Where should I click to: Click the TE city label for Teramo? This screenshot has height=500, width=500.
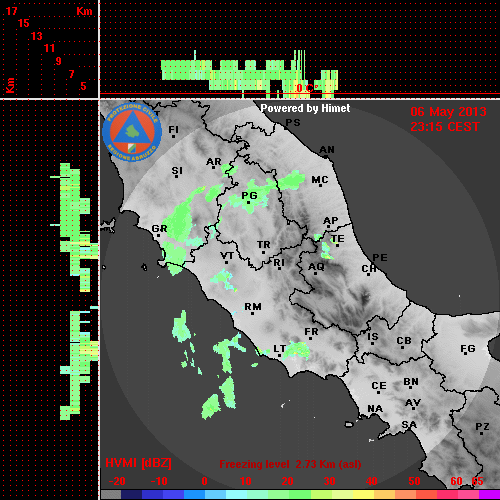tap(338, 239)
